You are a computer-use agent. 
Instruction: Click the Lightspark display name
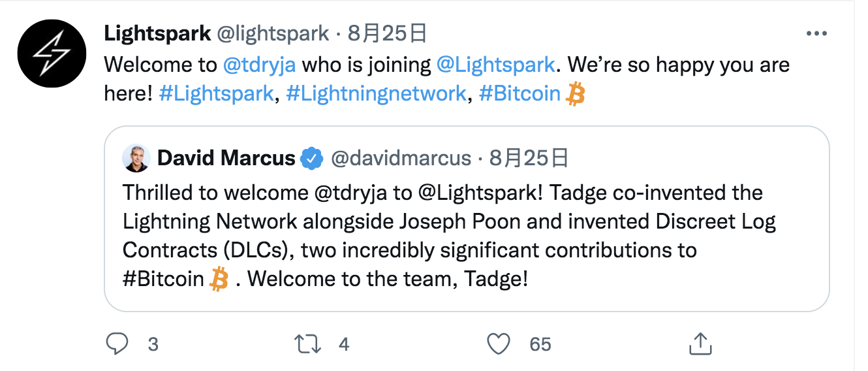[x=157, y=33]
